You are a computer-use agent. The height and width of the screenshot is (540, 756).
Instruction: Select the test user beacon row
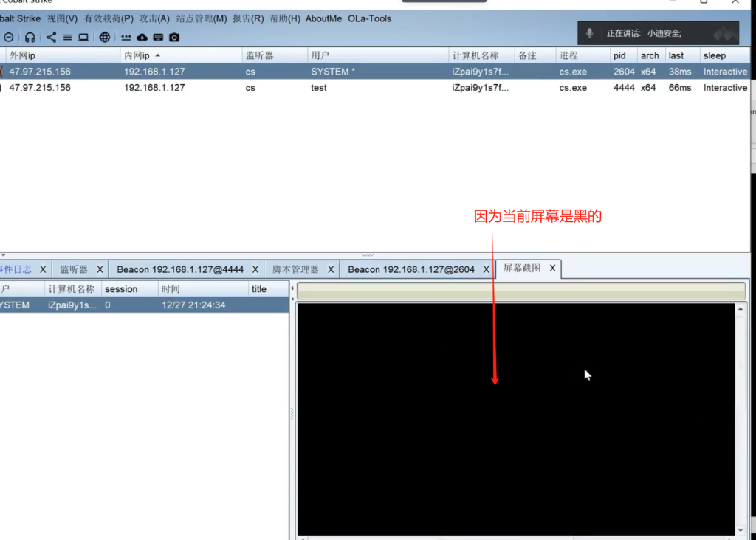click(x=375, y=88)
